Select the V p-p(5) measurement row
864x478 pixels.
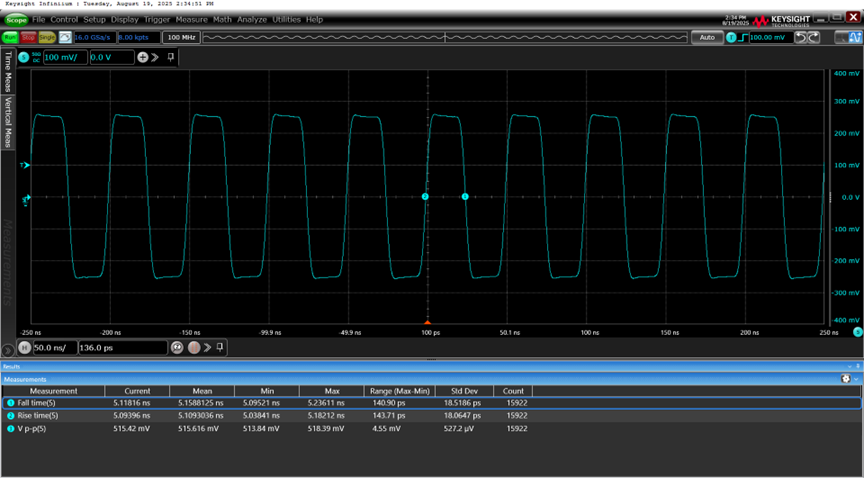point(432,428)
